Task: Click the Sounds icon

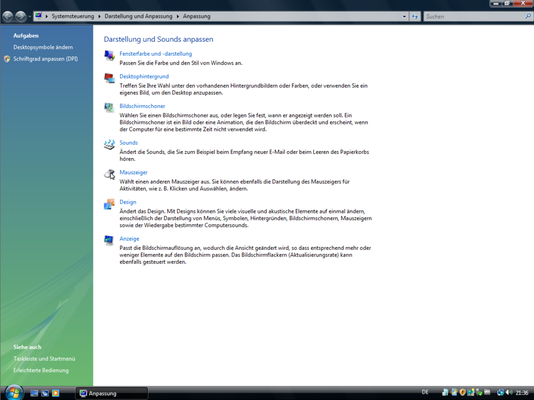Action: 109,144
